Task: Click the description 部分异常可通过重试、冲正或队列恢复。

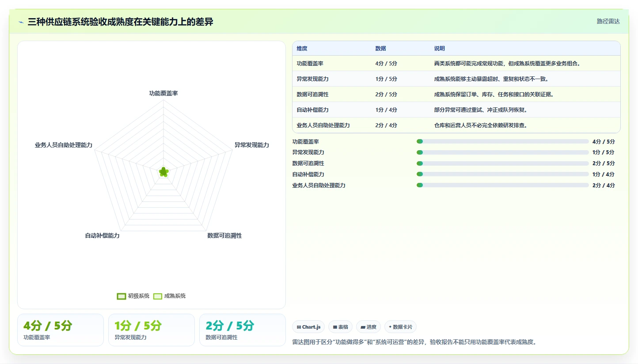Action: click(481, 110)
